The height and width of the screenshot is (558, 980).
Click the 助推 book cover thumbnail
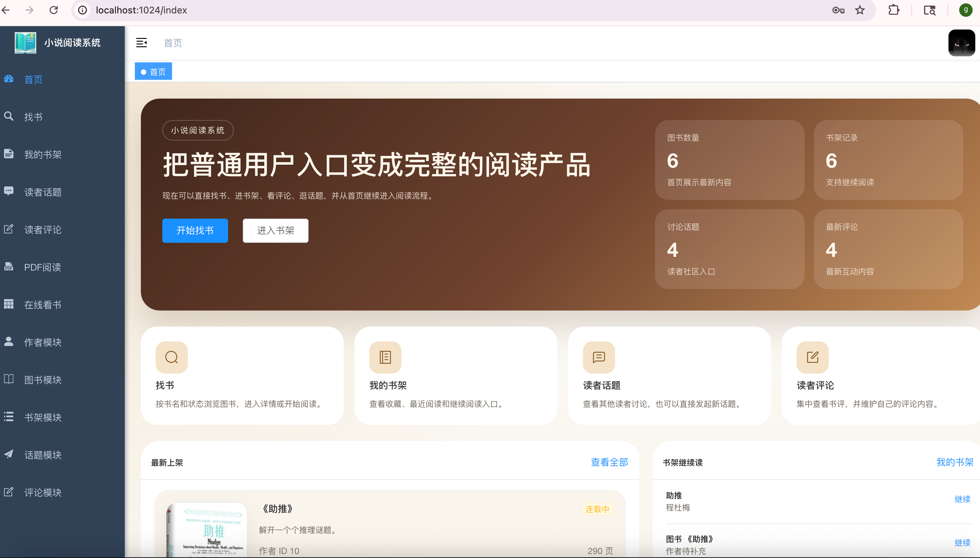(207, 531)
